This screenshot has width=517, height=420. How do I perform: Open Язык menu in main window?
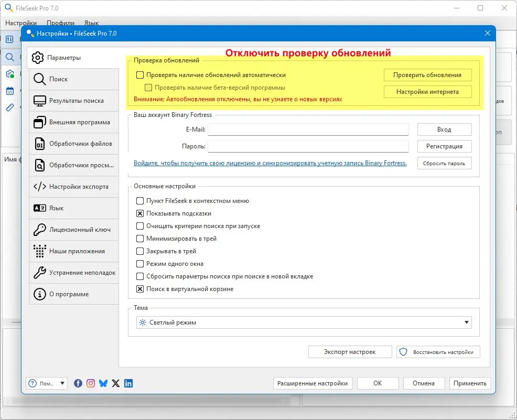[x=91, y=23]
